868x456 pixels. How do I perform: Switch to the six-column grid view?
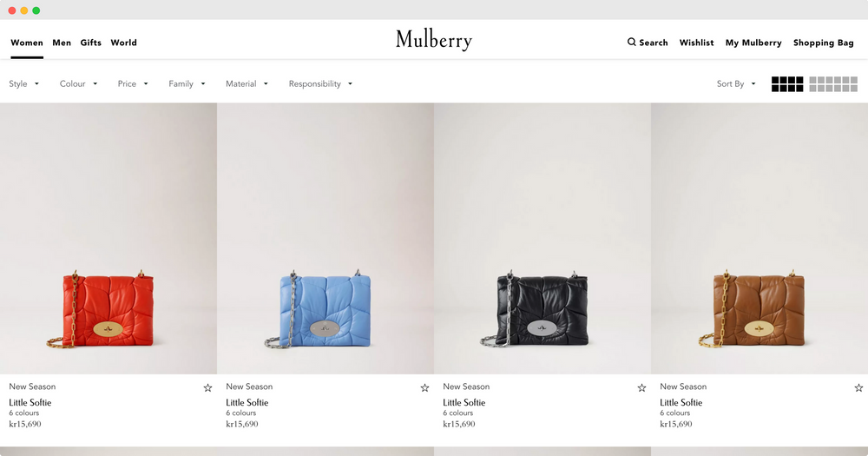pyautogui.click(x=833, y=84)
